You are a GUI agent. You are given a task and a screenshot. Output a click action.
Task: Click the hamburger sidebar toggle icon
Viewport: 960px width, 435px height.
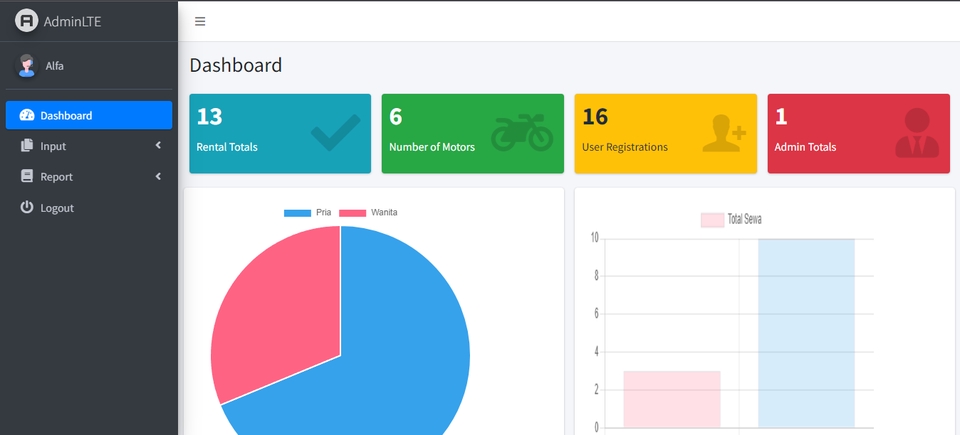coord(200,21)
